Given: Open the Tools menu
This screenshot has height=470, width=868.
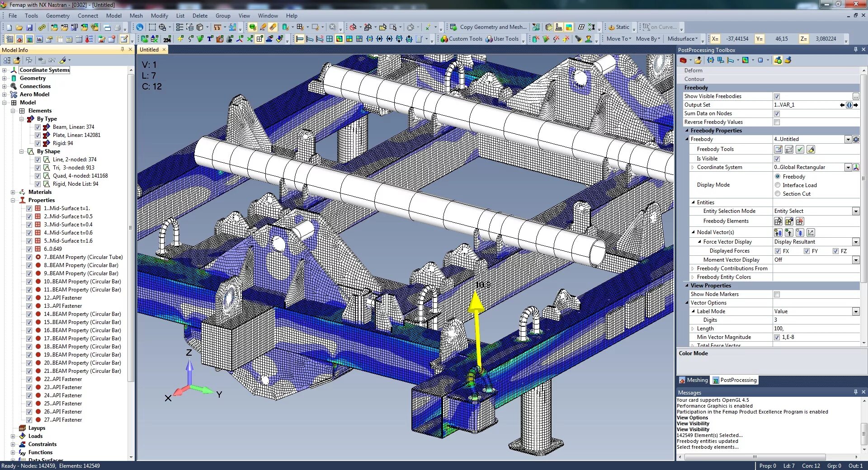Looking at the screenshot, I should pos(31,15).
